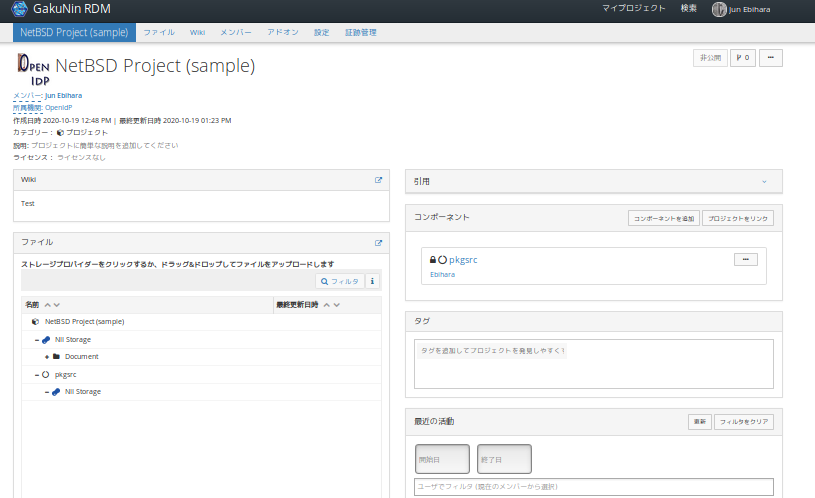Click the NetBSD Project root cube icon
Screen dimensions: 815x498
(35, 322)
